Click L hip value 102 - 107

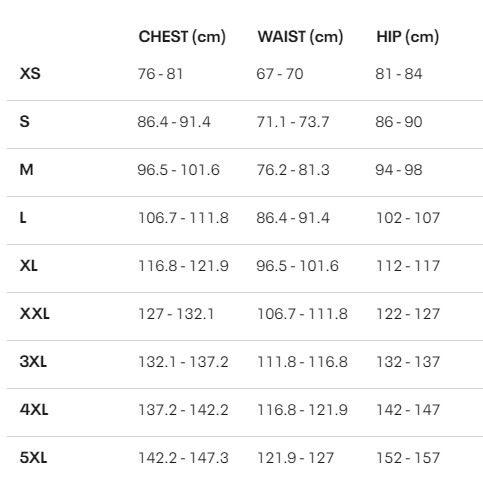(408, 218)
